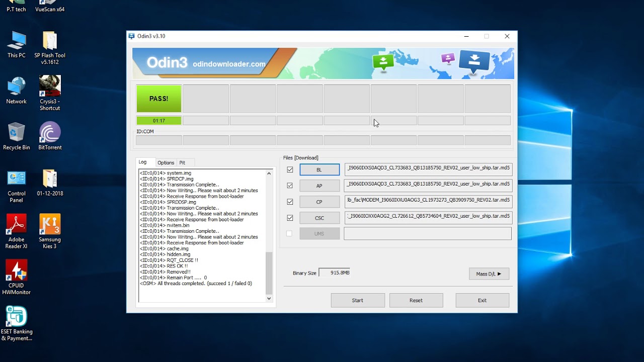Click the green PASS! status box
This screenshot has height=362, width=644.
click(159, 99)
